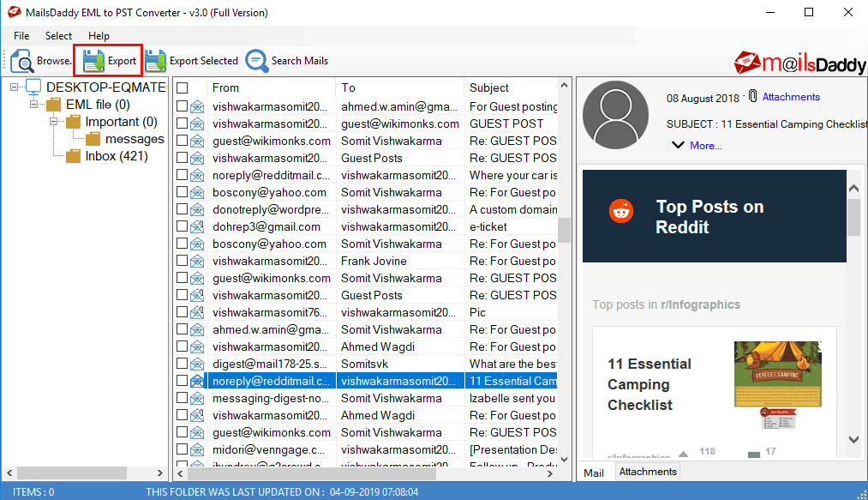
Task: Check the box for digest@mail178-25 email
Action: click(x=182, y=364)
